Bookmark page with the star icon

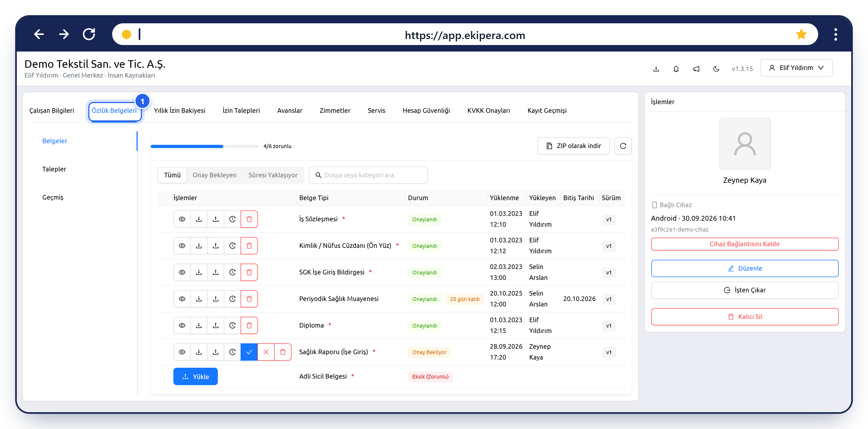click(x=801, y=34)
